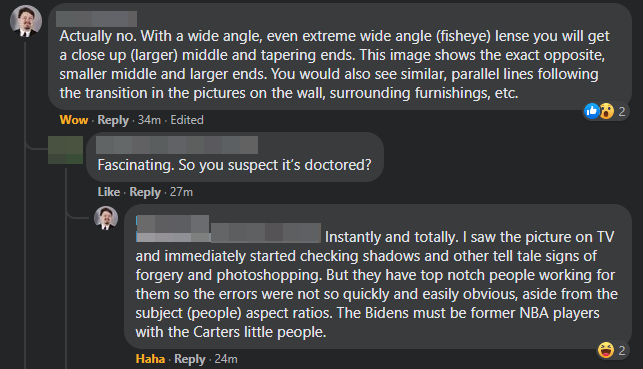Open the 24m timestamp link

pyautogui.click(x=226, y=359)
